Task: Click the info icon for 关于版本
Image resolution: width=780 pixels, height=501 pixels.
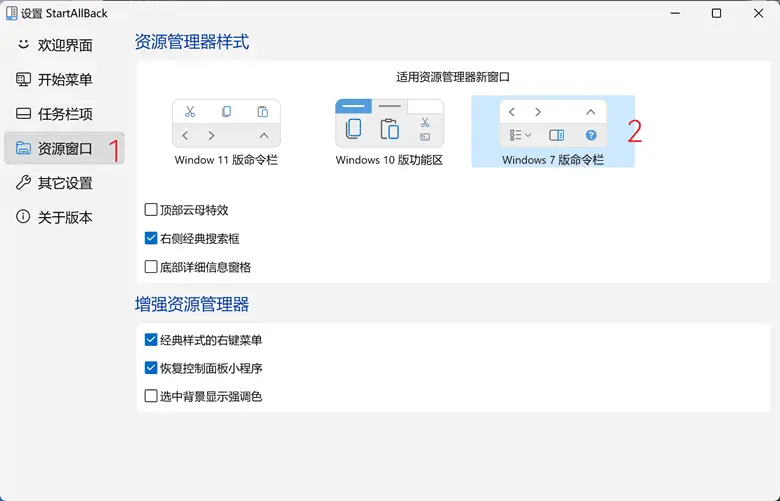Action: pos(23,217)
